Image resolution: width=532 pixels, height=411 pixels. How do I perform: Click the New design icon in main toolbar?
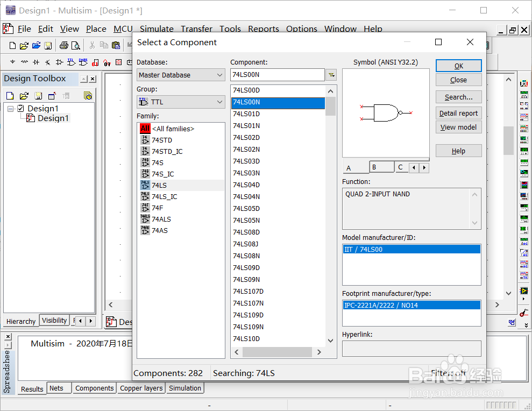pyautogui.click(x=12, y=46)
